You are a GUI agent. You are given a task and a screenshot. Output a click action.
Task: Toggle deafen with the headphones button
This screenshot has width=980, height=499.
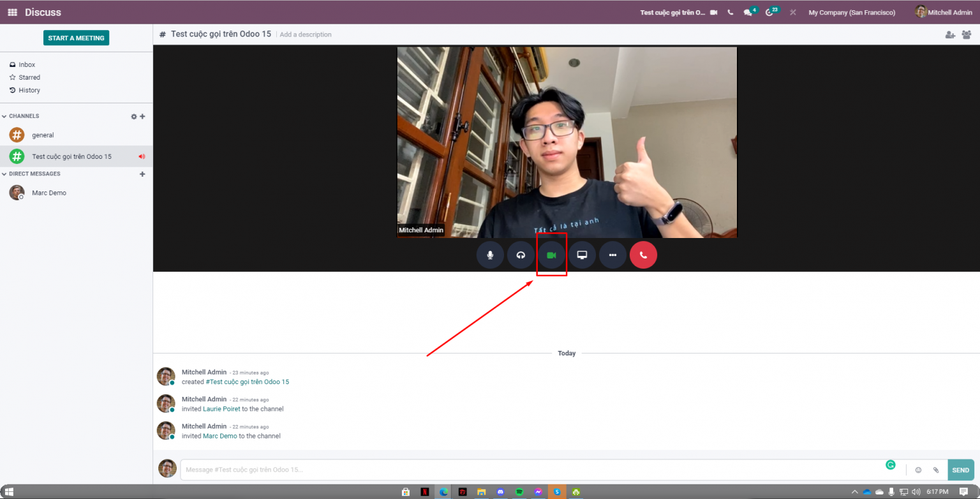(x=521, y=255)
